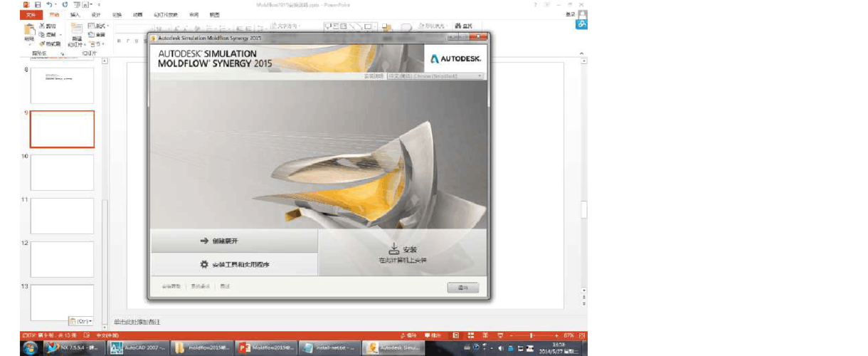The image size is (868, 356).
Task: Click the Autodesk logo in installer
Action: (x=455, y=58)
